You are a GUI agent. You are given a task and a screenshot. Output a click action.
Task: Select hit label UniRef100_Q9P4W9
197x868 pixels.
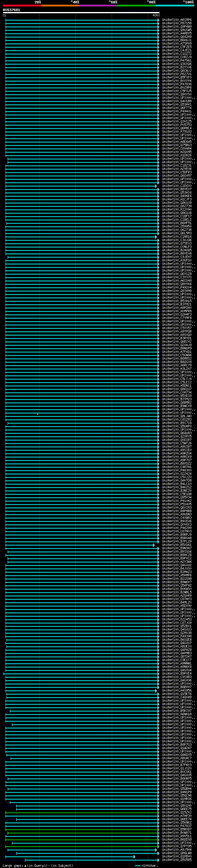click(177, 27)
